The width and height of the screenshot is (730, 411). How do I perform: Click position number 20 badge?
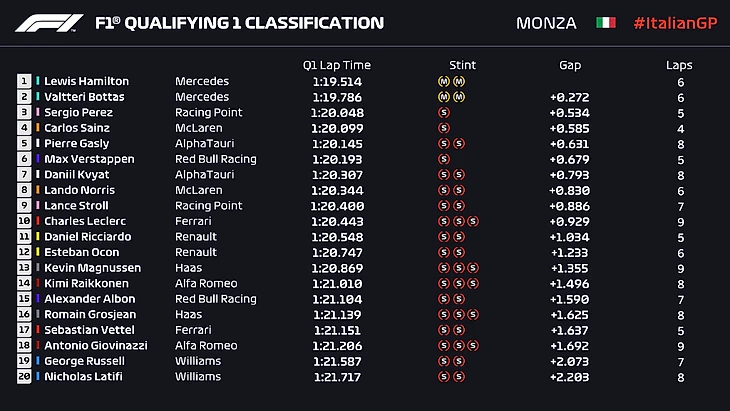(x=24, y=377)
